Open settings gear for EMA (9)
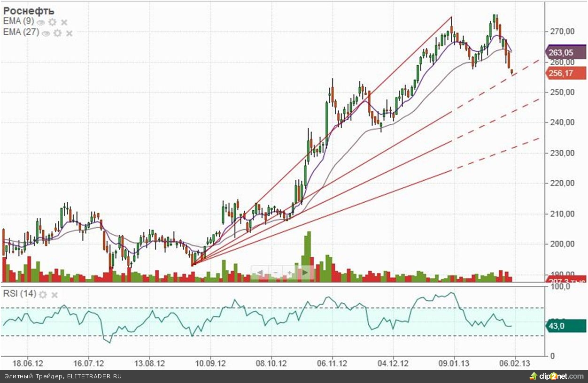The height and width of the screenshot is (383, 588). (52, 22)
